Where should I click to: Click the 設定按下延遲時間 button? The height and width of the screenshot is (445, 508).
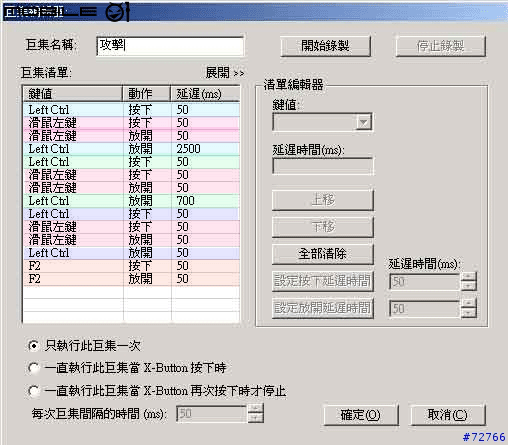[x=323, y=281]
